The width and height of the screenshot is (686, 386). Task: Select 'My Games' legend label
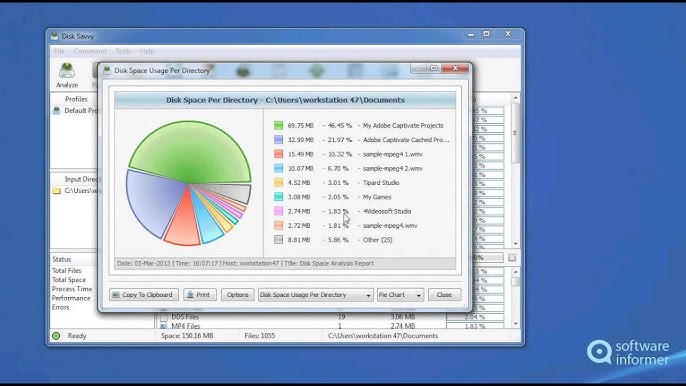tap(377, 197)
